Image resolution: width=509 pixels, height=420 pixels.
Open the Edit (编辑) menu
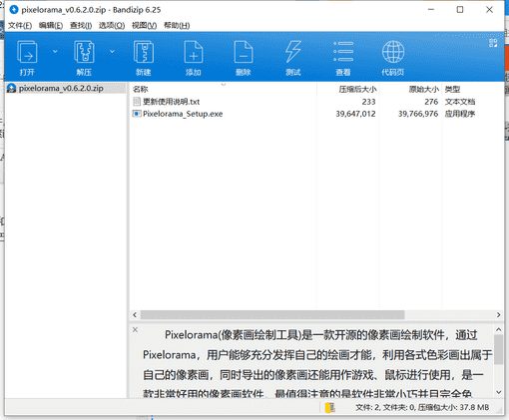click(51, 25)
